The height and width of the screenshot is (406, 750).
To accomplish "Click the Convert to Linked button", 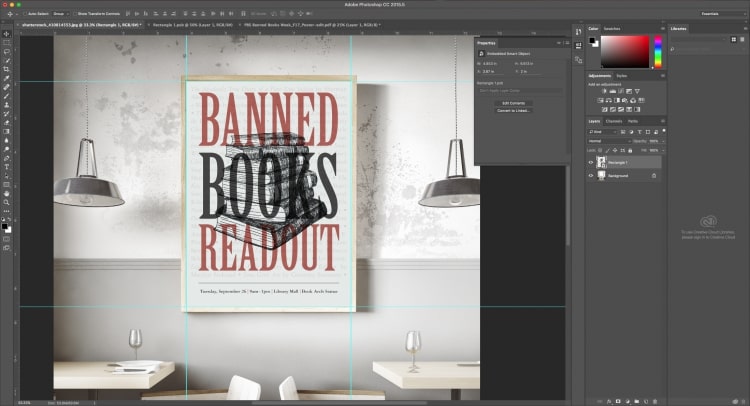I will point(514,110).
